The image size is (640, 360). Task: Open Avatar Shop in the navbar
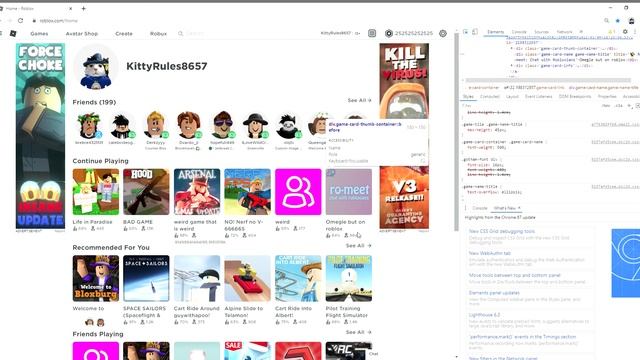point(82,33)
